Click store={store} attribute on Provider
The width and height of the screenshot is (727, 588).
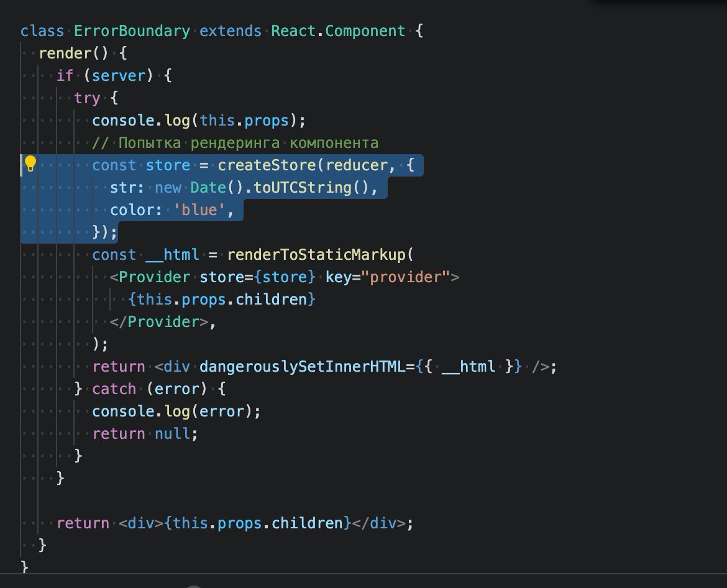click(x=257, y=277)
